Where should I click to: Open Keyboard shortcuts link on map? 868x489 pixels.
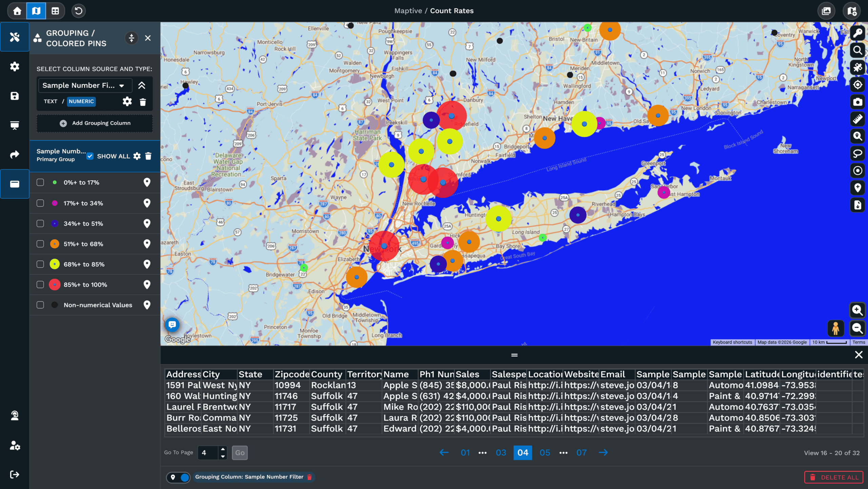tap(732, 342)
